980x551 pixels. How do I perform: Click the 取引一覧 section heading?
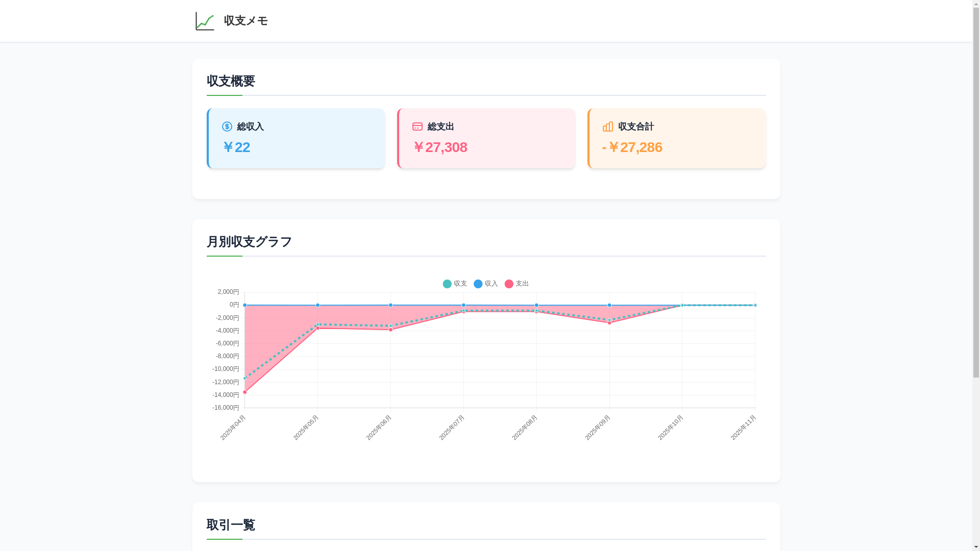pyautogui.click(x=231, y=525)
